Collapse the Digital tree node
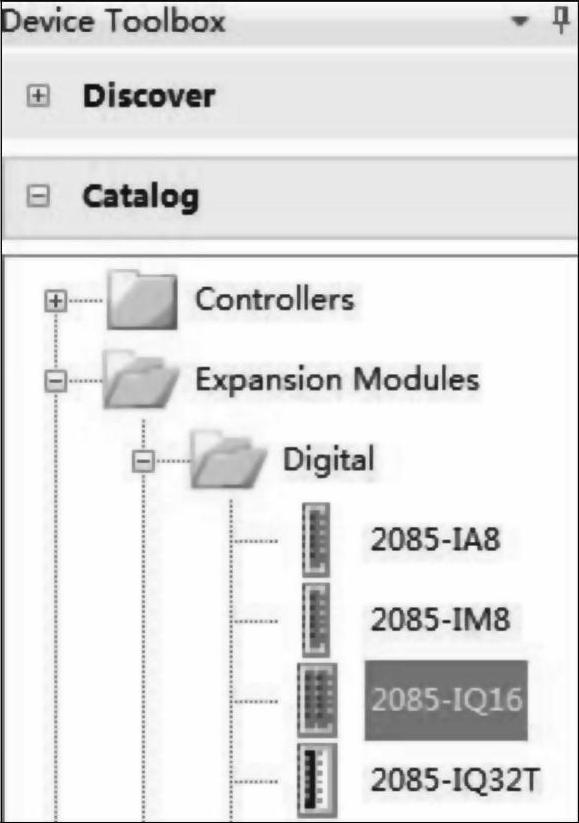Viewport: 579px width, 823px height. 143,461
